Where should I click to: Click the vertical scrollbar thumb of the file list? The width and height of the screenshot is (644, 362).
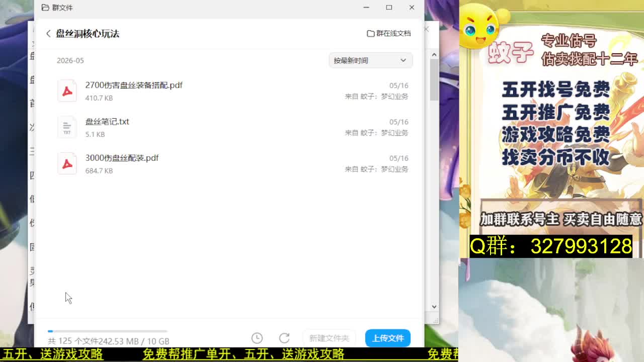(434, 79)
